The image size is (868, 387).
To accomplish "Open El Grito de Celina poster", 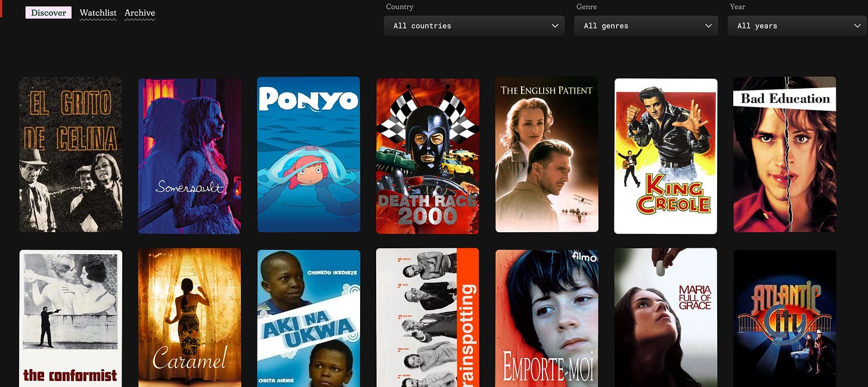I will coord(70,155).
